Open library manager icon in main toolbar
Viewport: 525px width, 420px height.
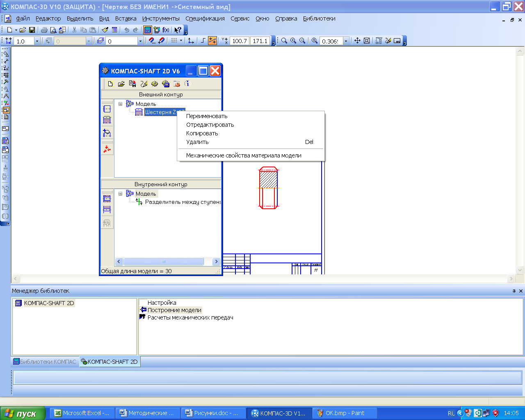coord(148,30)
